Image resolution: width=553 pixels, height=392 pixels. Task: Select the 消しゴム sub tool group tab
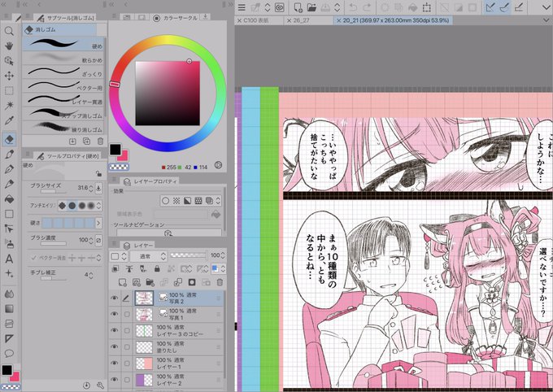[x=59, y=29]
